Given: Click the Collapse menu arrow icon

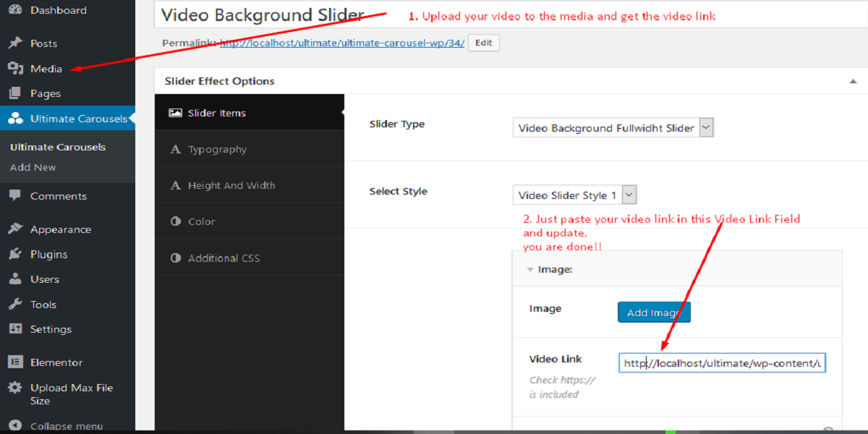Looking at the screenshot, I should (x=15, y=425).
